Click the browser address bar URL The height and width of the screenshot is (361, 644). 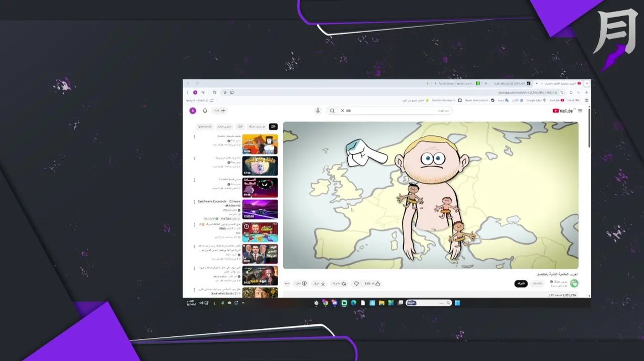pyautogui.click(x=528, y=92)
